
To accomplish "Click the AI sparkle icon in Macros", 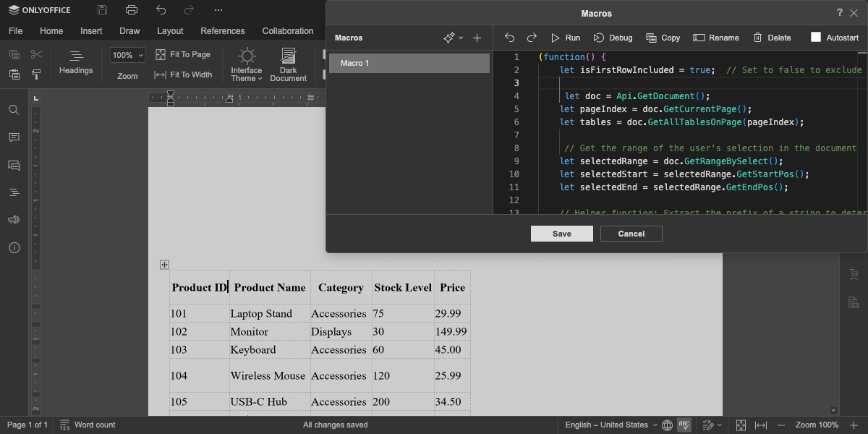I will 449,38.
